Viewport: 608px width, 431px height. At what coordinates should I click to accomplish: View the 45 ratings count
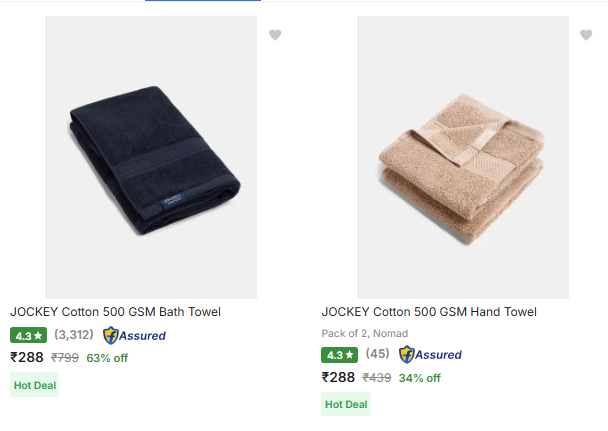378,354
